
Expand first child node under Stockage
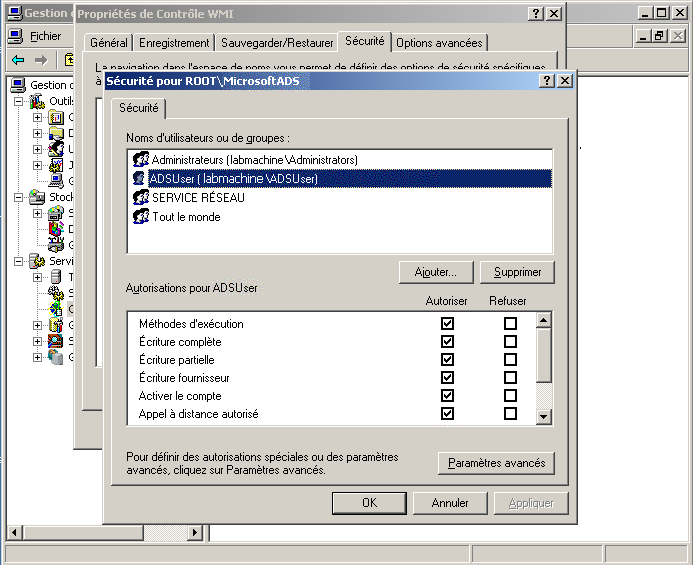[38, 214]
